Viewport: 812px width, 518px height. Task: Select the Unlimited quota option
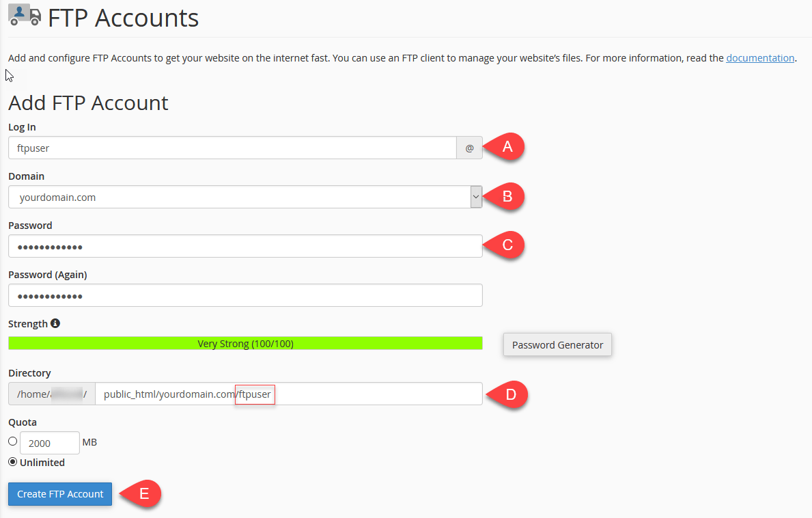pyautogui.click(x=12, y=462)
